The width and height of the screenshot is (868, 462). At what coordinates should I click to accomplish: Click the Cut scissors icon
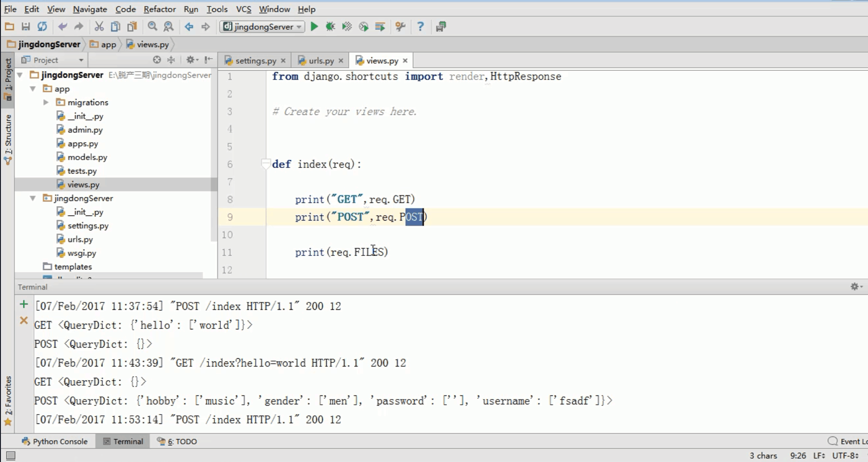tap(99, 27)
